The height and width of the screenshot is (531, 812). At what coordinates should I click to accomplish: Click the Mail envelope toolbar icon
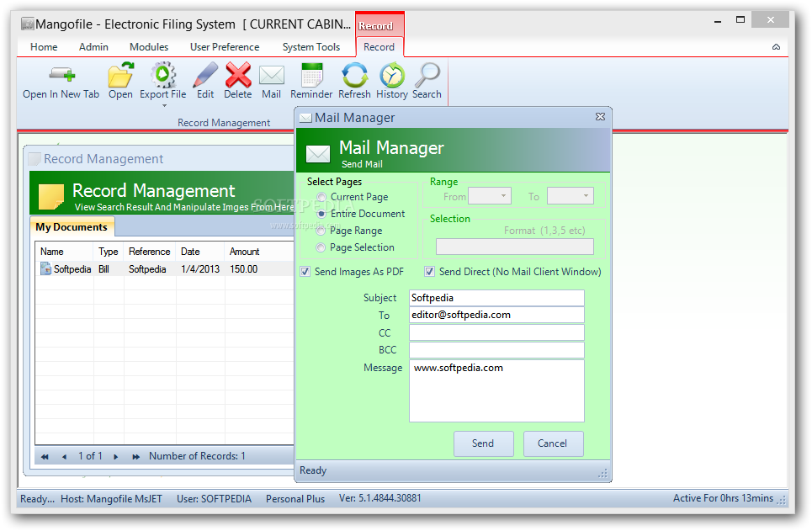coord(271,75)
